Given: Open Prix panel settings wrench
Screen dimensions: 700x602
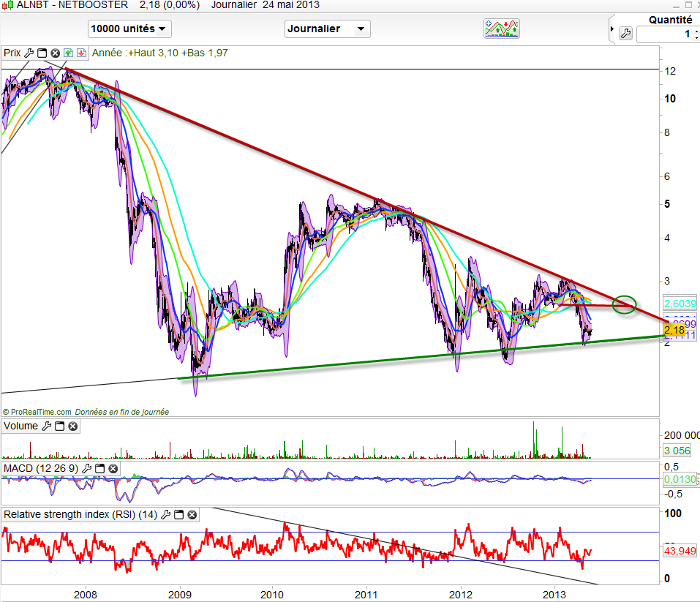Looking at the screenshot, I should pyautogui.click(x=29, y=53).
